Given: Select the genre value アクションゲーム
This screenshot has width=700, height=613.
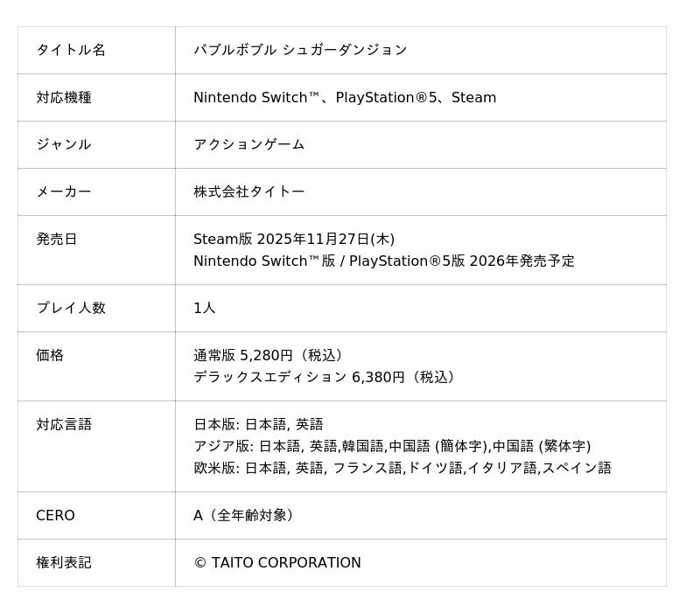Looking at the screenshot, I should [249, 144].
